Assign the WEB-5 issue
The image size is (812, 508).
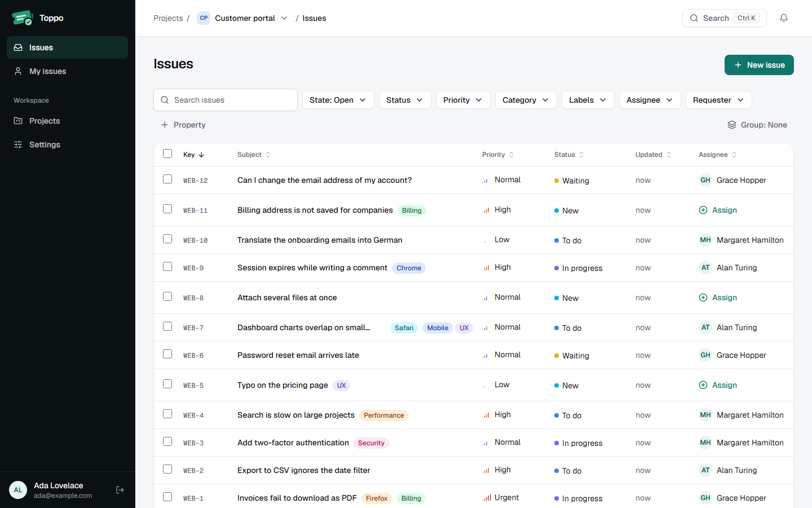pyautogui.click(x=718, y=385)
